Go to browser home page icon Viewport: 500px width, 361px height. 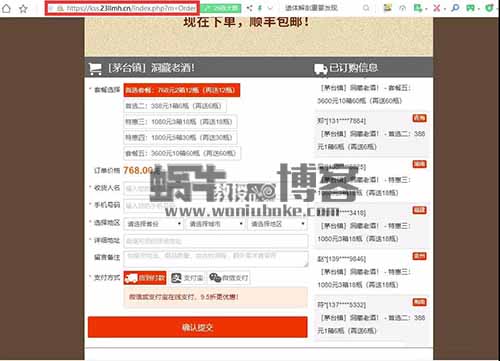click(x=6, y=8)
